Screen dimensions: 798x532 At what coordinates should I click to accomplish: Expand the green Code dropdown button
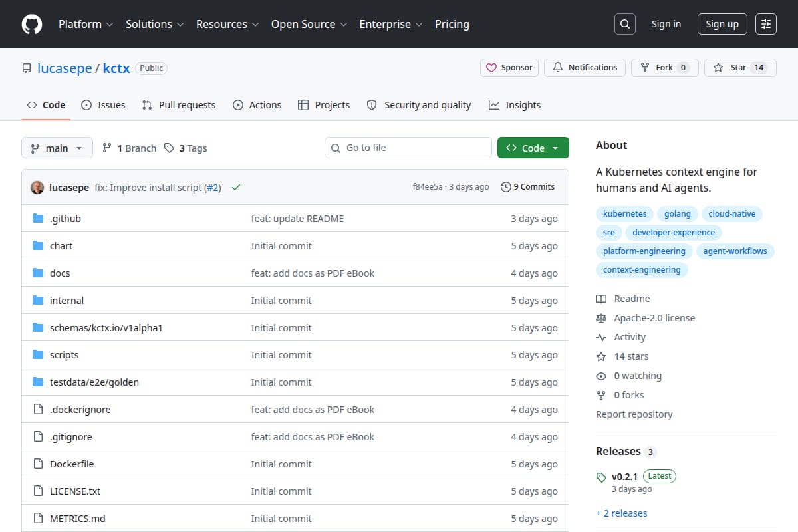[533, 148]
